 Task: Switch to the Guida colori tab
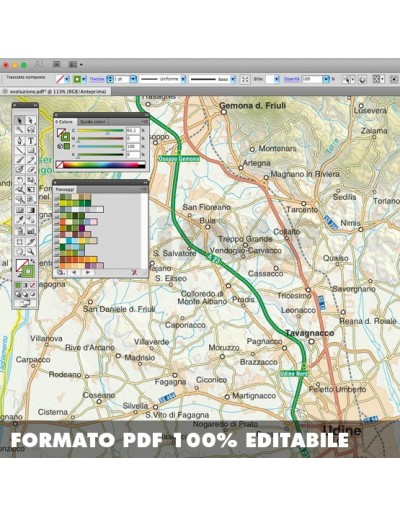(x=93, y=122)
